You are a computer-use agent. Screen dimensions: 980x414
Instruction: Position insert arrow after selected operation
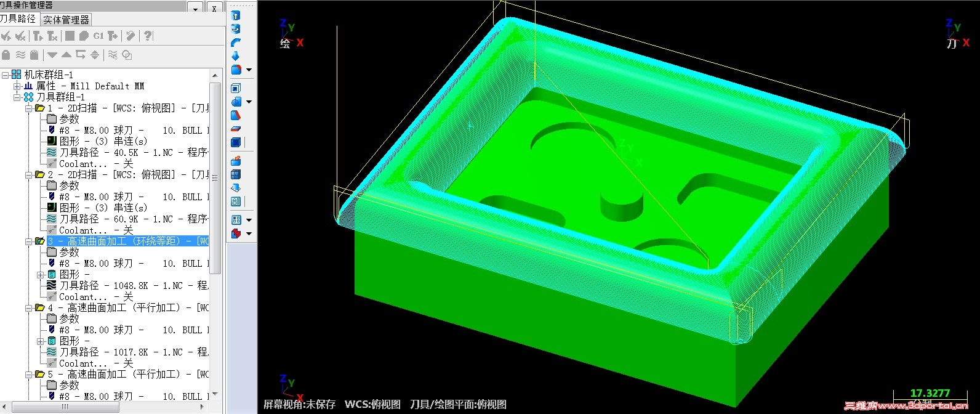81,55
